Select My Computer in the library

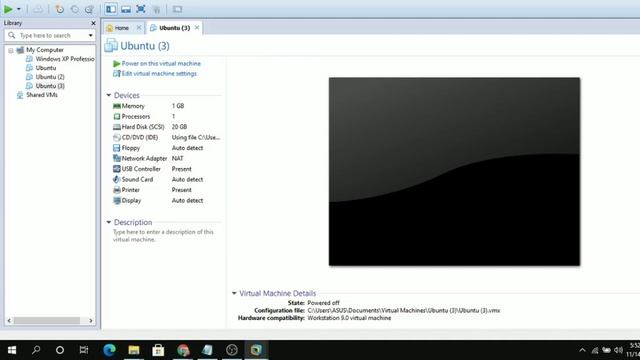(44, 50)
